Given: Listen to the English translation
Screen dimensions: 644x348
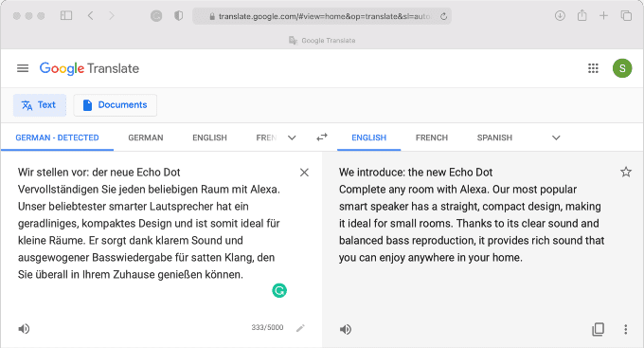Looking at the screenshot, I should coord(346,329).
